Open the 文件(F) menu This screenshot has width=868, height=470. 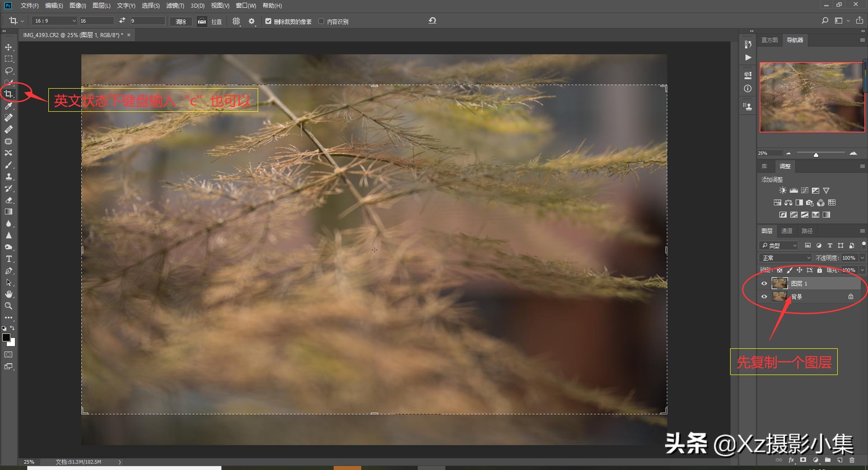(29, 5)
